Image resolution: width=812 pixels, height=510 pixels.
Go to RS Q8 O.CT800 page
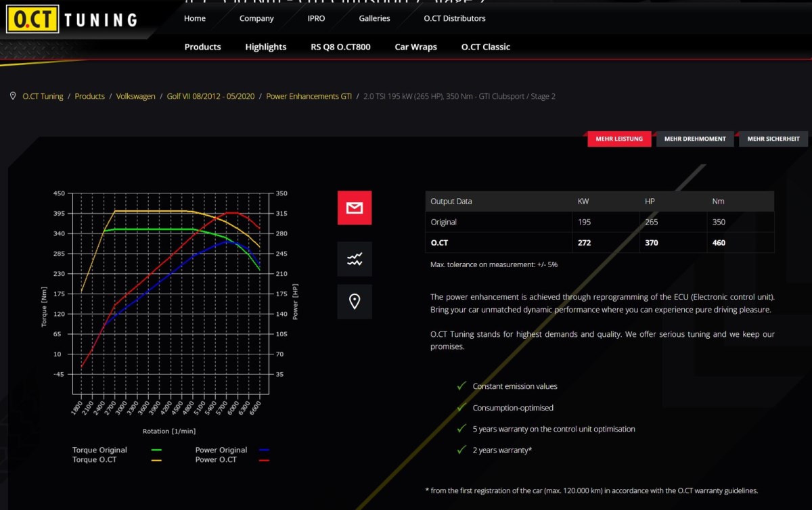point(340,47)
